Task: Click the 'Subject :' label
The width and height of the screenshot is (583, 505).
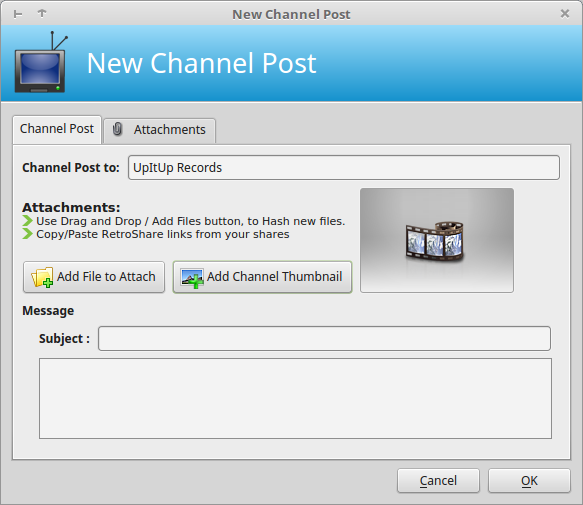Action: point(64,339)
